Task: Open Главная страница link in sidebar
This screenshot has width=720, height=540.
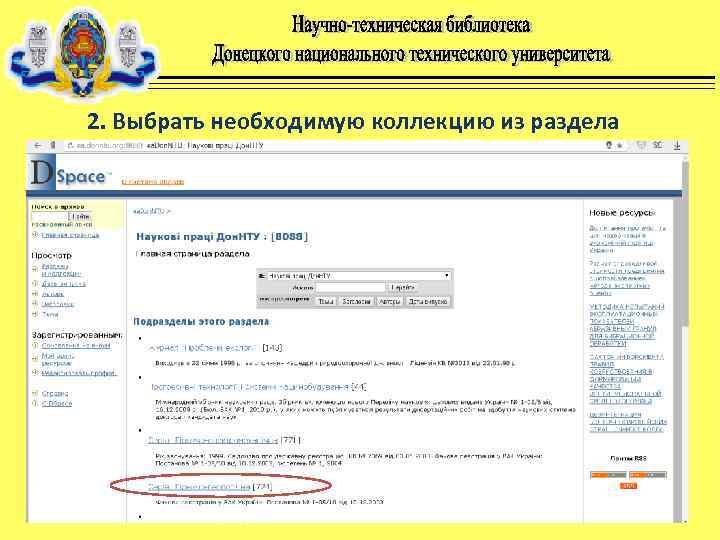Action: [70, 235]
